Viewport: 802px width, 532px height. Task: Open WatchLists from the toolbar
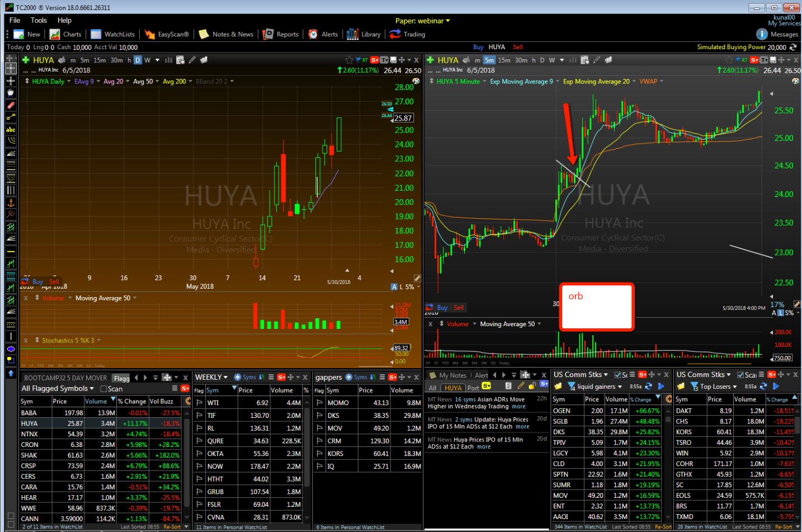coord(112,34)
